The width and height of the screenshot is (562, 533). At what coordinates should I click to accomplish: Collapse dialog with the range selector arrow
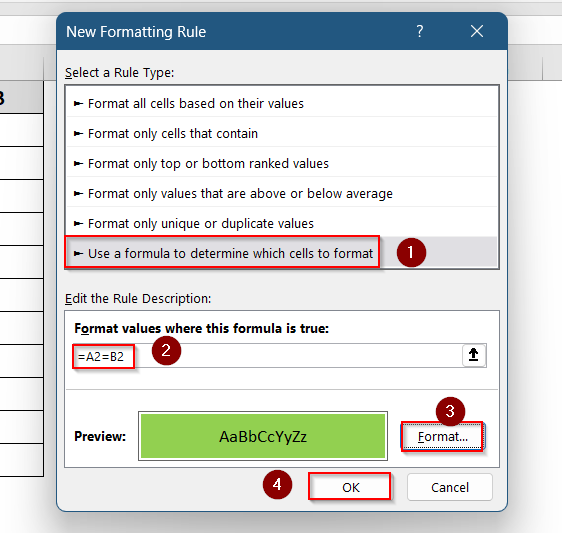pyautogui.click(x=473, y=355)
